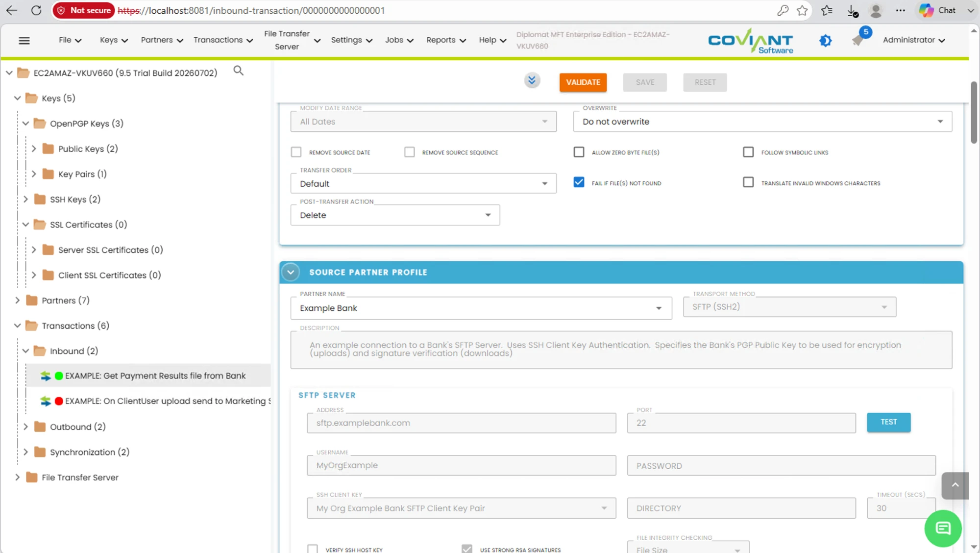Check Translate Invalid Windows Characters option
The height and width of the screenshot is (553, 980).
click(748, 182)
